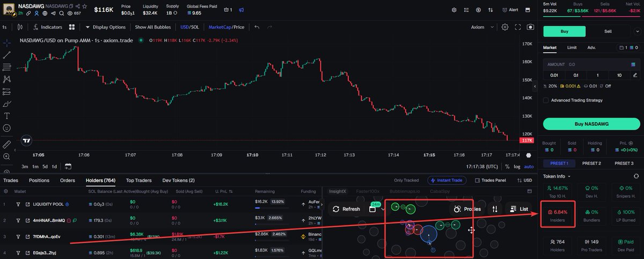Viewport: 644px width, 259px height.
Task: Toggle USD/SOL chart currency
Action: point(190,27)
